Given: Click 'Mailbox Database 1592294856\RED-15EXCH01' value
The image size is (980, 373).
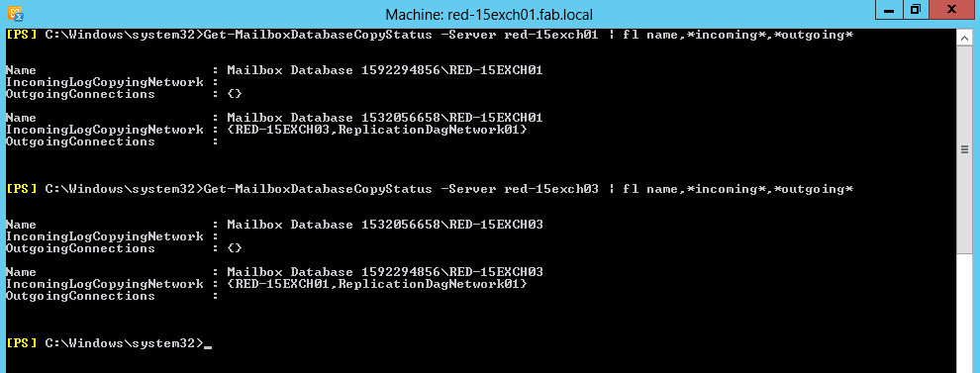Looking at the screenshot, I should tap(384, 70).
